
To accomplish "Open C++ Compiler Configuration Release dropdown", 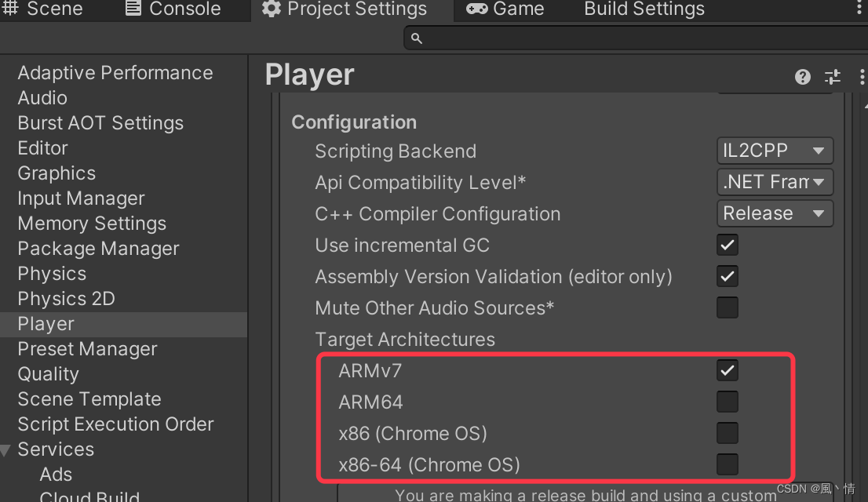I will tap(775, 213).
